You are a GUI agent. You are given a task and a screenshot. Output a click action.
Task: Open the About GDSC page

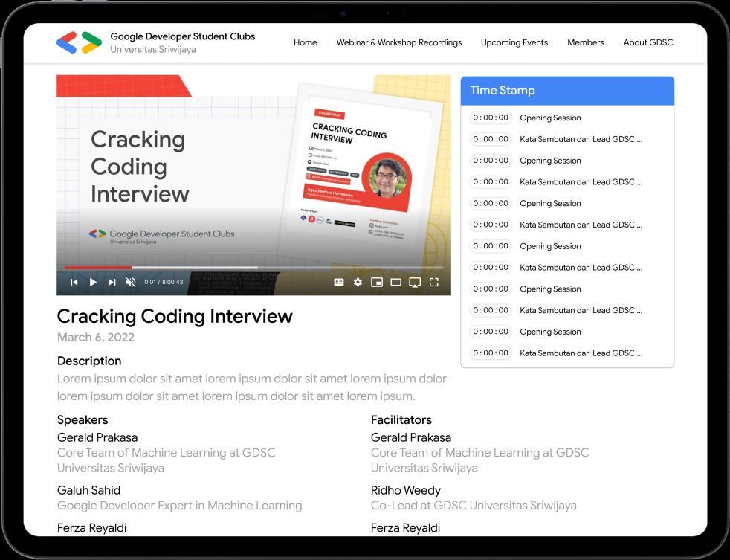pos(648,42)
